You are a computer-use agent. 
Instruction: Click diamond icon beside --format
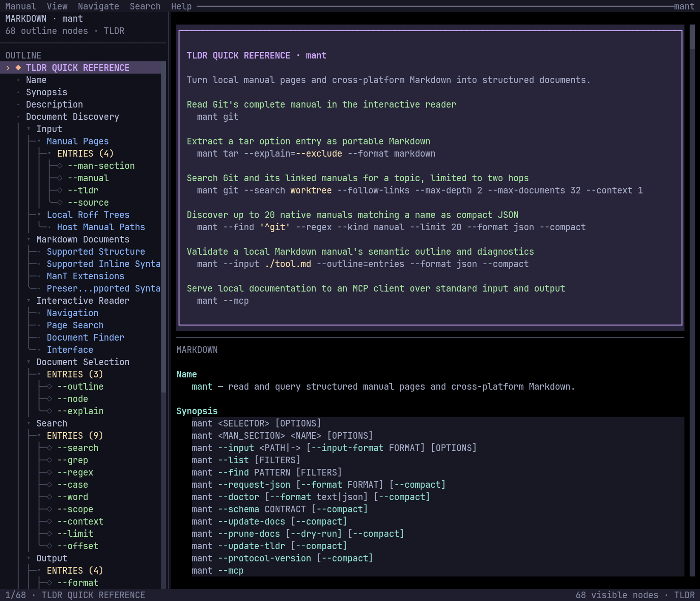click(49, 583)
